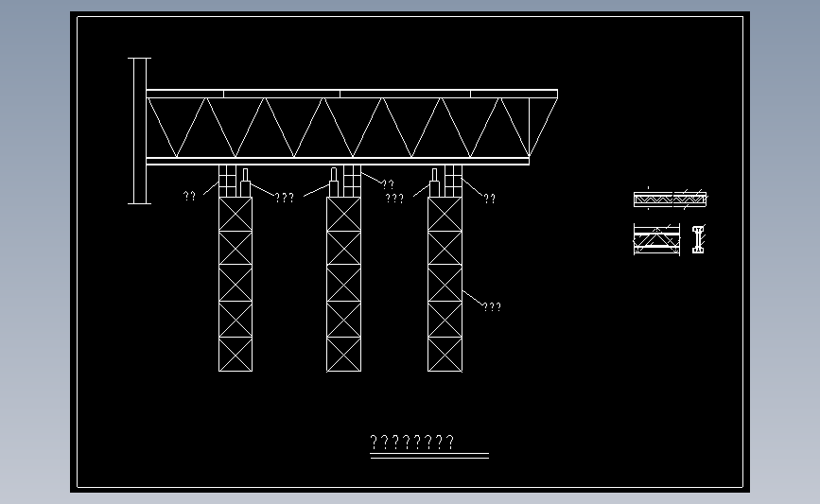Image resolution: width=820 pixels, height=504 pixels.
Task: Select the underlined drawing title text at bottom
Action: (x=412, y=443)
